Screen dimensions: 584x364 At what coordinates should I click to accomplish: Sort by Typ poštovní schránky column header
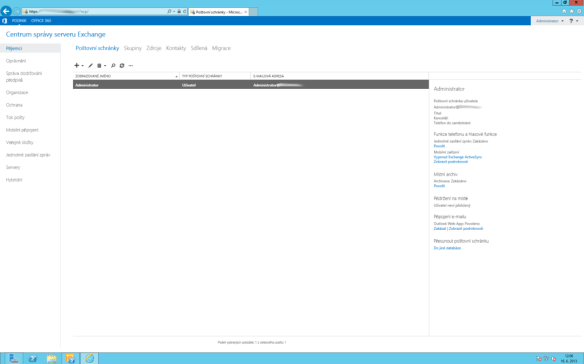tap(215, 76)
